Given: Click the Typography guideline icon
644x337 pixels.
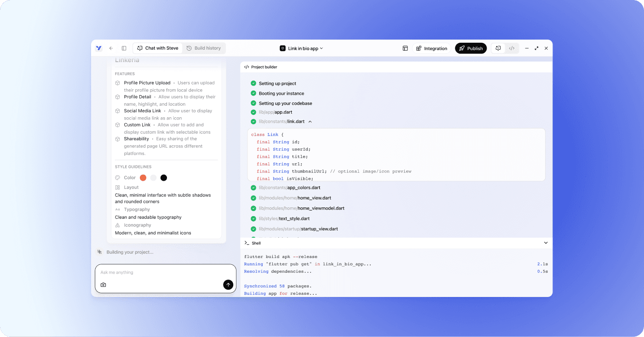Looking at the screenshot, I should (x=118, y=210).
